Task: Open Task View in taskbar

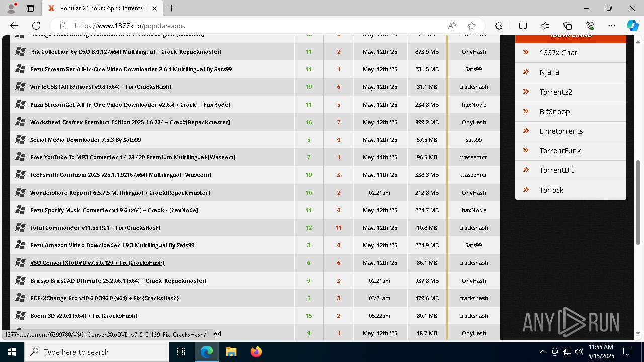Action: [181, 352]
